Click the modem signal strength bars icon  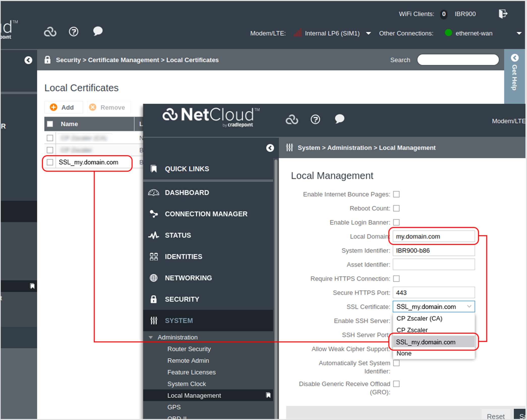click(x=298, y=33)
